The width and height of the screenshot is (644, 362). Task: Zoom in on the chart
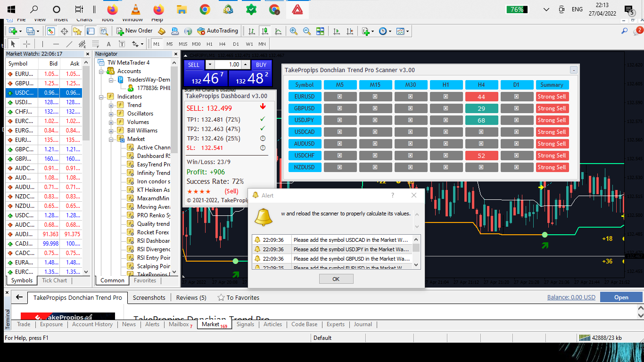[x=294, y=31]
